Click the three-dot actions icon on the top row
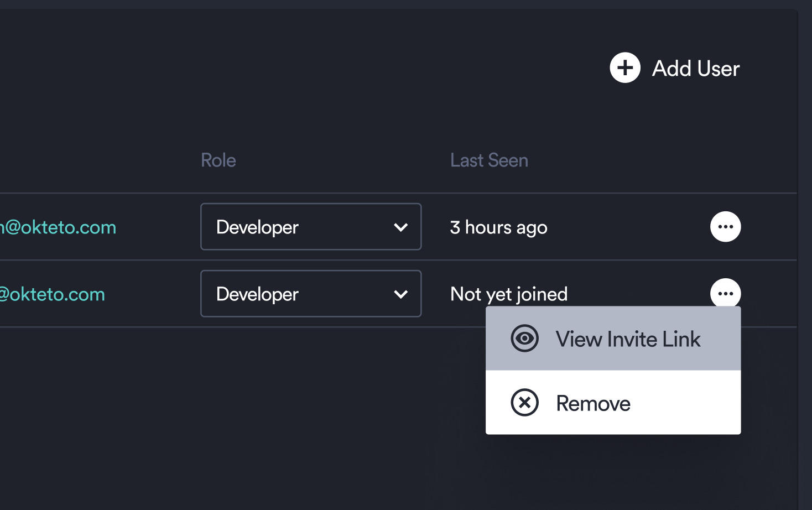 pos(725,226)
